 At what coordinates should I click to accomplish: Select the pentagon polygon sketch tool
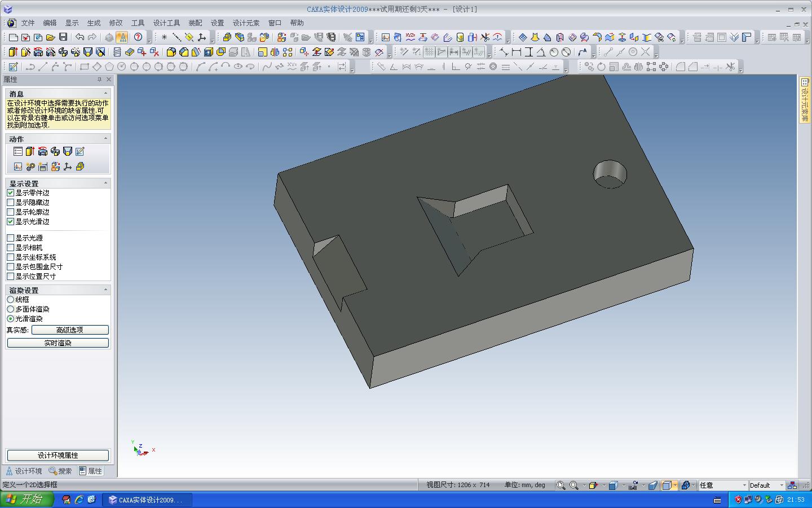point(109,67)
